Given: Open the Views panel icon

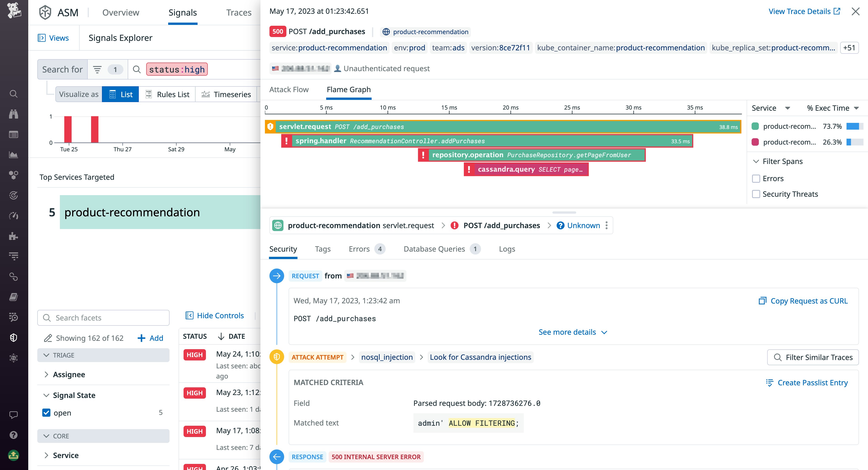Looking at the screenshot, I should (x=41, y=38).
